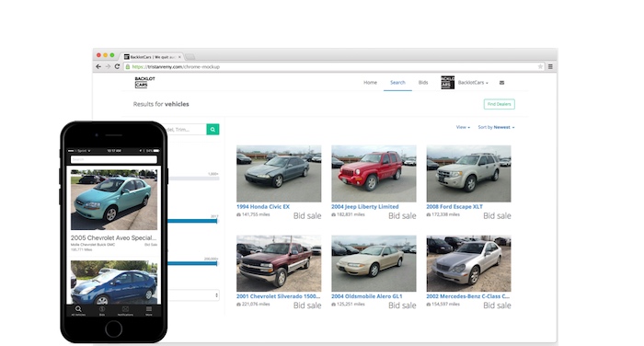
Task: Tap Notifications icon in phone bottom bar
Action: pos(125,310)
